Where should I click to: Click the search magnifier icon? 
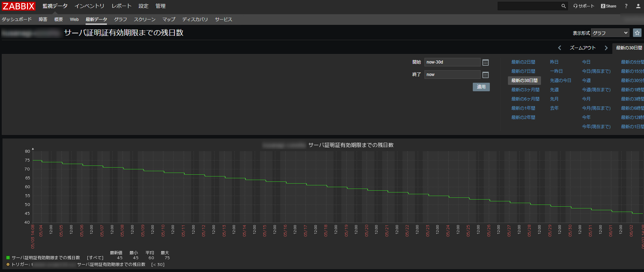click(563, 6)
